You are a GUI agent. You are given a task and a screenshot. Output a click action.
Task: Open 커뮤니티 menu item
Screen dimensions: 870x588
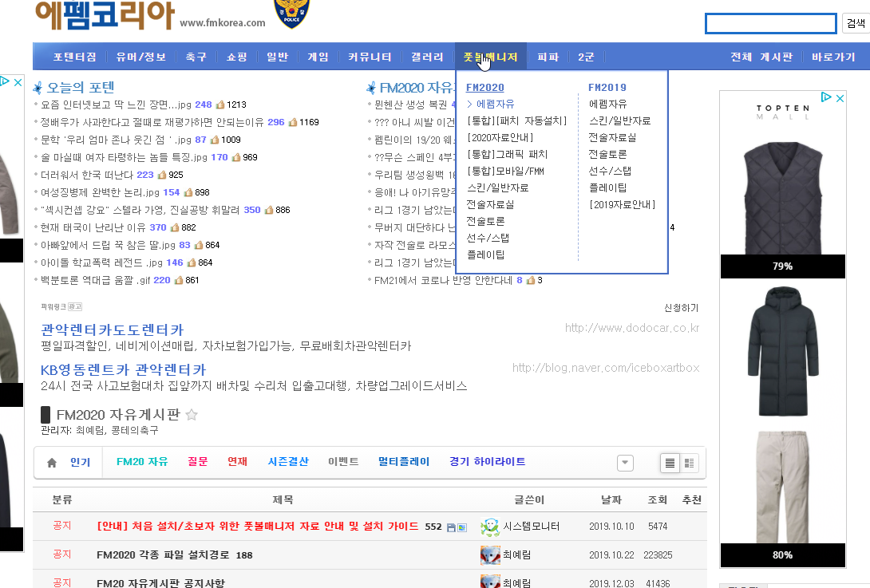point(370,57)
